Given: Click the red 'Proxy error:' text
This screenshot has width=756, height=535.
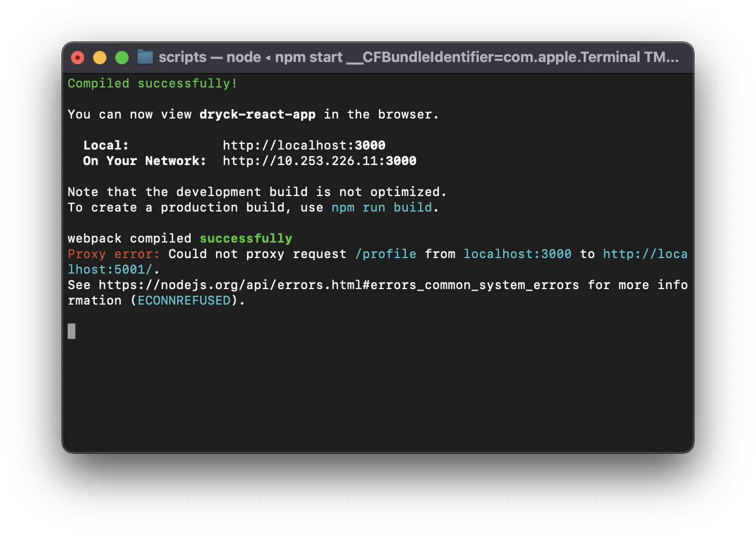Looking at the screenshot, I should tap(114, 254).
